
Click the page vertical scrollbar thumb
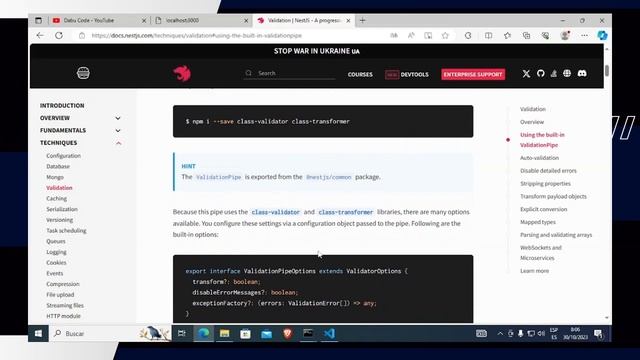pyautogui.click(x=607, y=70)
